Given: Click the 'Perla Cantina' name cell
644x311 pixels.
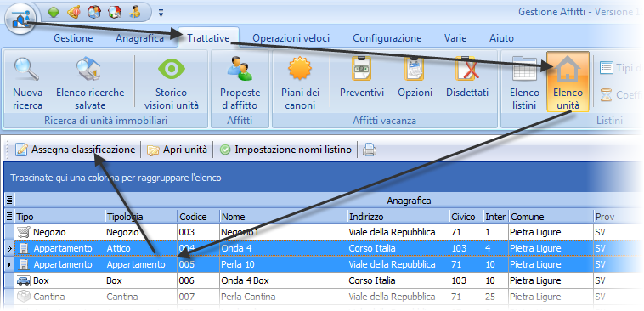Looking at the screenshot, I should (x=284, y=297).
